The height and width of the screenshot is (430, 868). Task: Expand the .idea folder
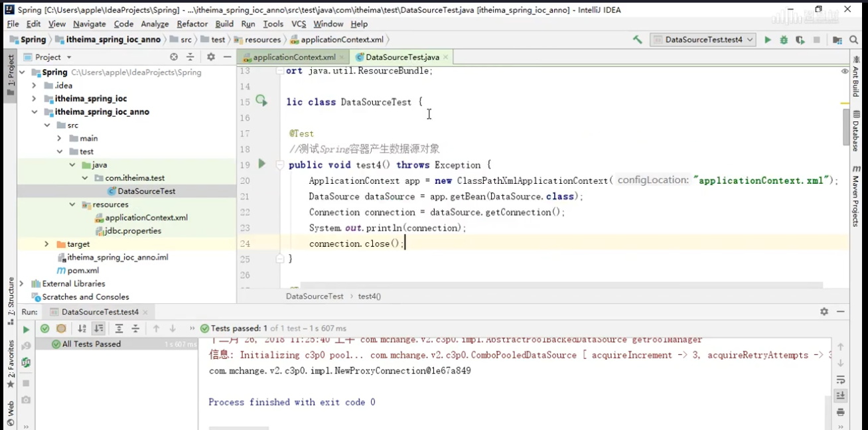[x=34, y=86]
